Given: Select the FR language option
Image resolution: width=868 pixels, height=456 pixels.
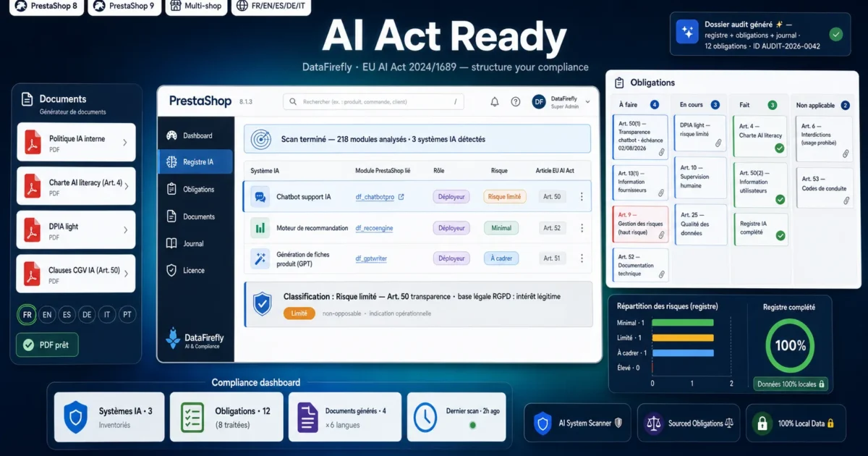Looking at the screenshot, I should click(x=27, y=315).
